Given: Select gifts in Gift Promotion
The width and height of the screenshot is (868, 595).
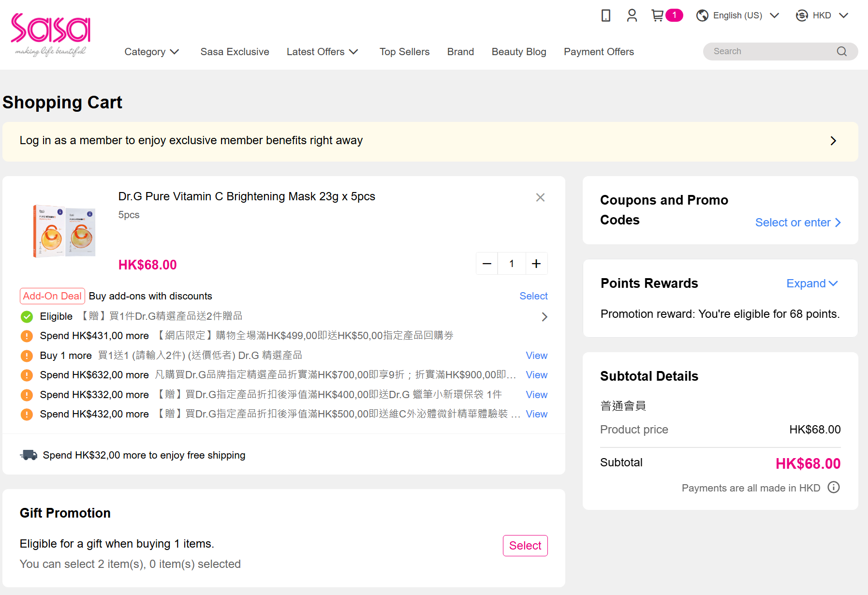Looking at the screenshot, I should (525, 546).
